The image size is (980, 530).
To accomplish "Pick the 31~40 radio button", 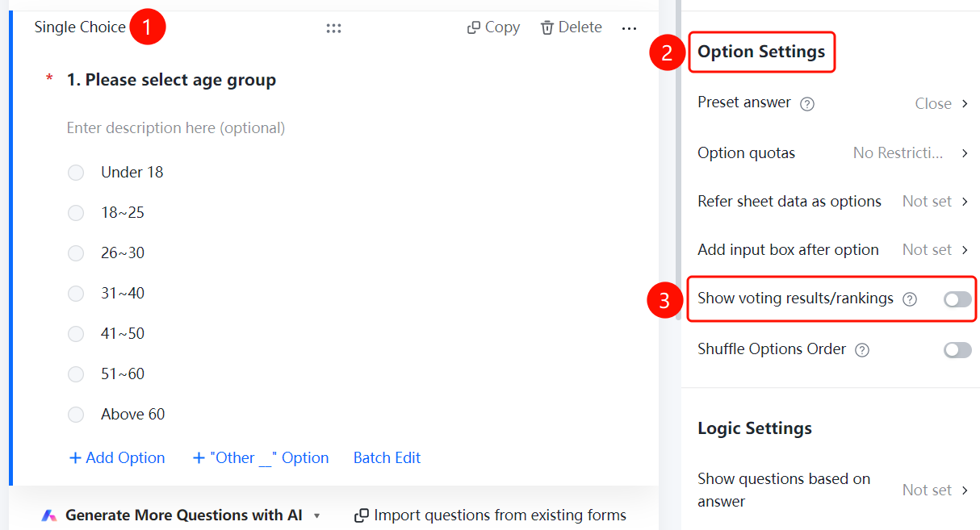I will point(76,294).
